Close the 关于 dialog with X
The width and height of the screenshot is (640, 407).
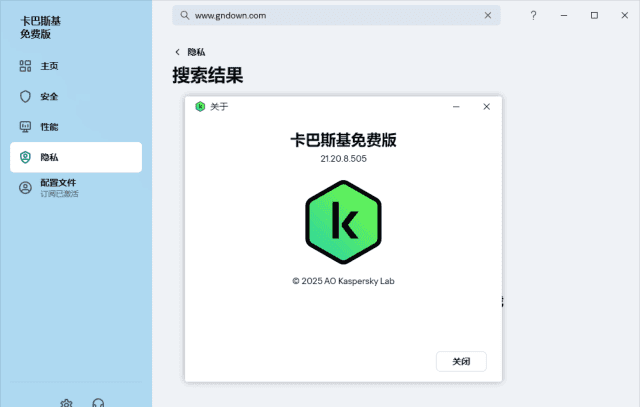coord(486,107)
